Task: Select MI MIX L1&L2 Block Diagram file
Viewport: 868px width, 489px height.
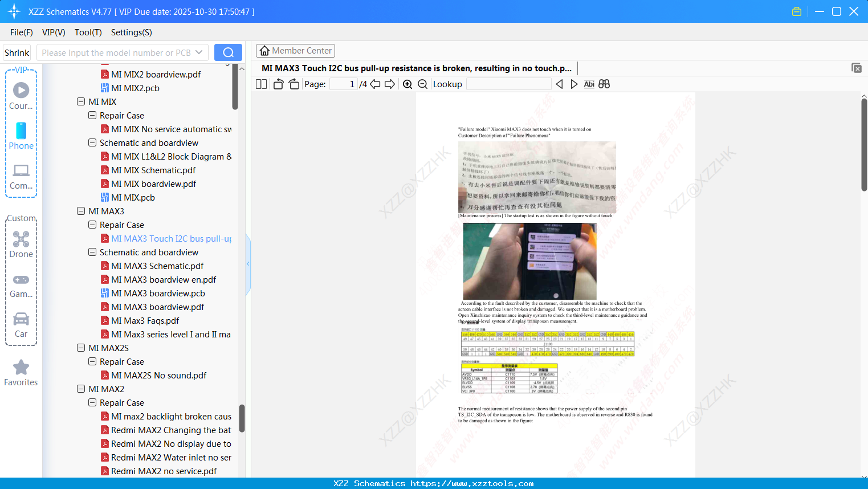Action: (171, 156)
